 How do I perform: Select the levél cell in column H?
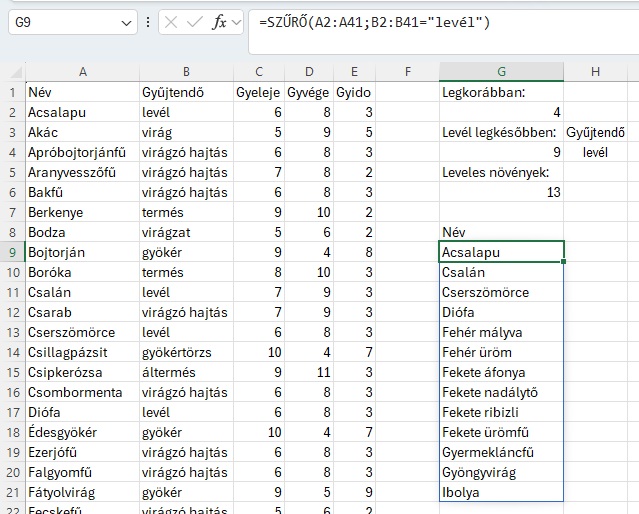[x=595, y=152]
